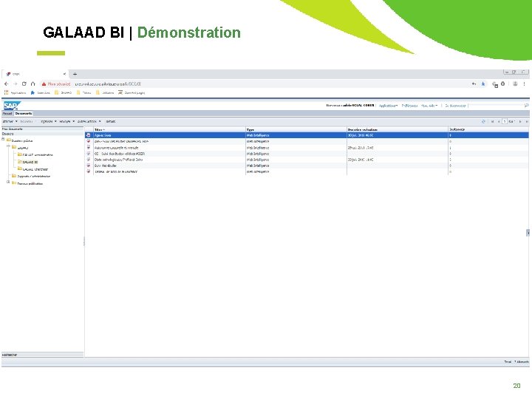
Task: Click the key password icon in address bar
Action: coord(474,83)
